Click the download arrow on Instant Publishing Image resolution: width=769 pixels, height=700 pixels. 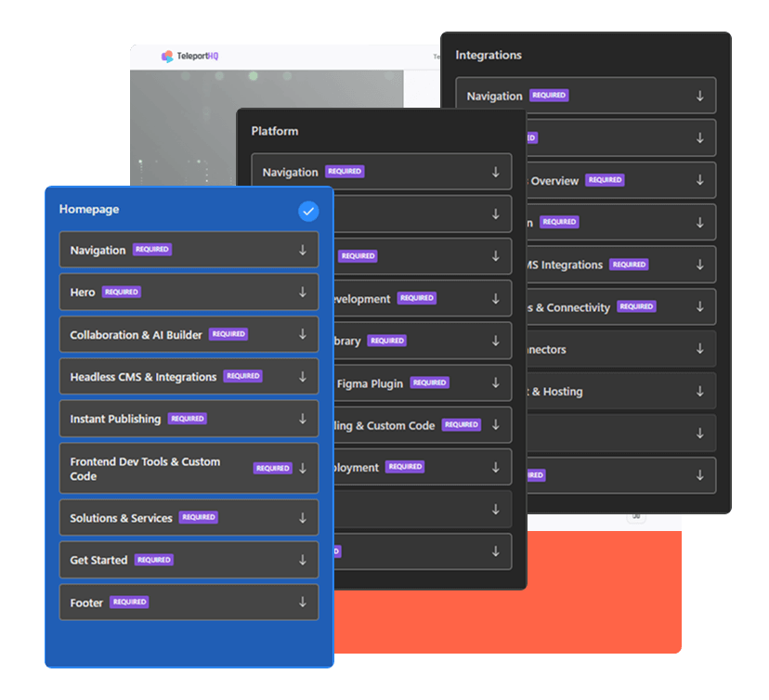point(302,419)
